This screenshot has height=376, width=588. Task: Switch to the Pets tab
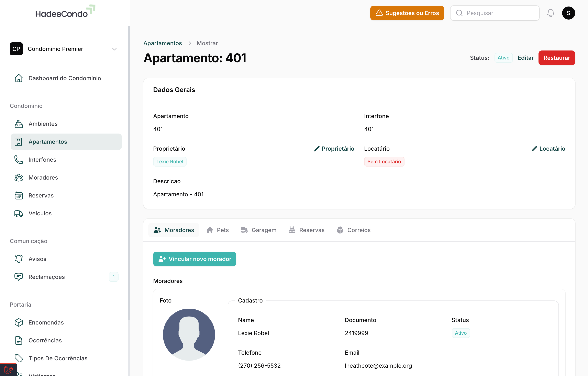(217, 230)
